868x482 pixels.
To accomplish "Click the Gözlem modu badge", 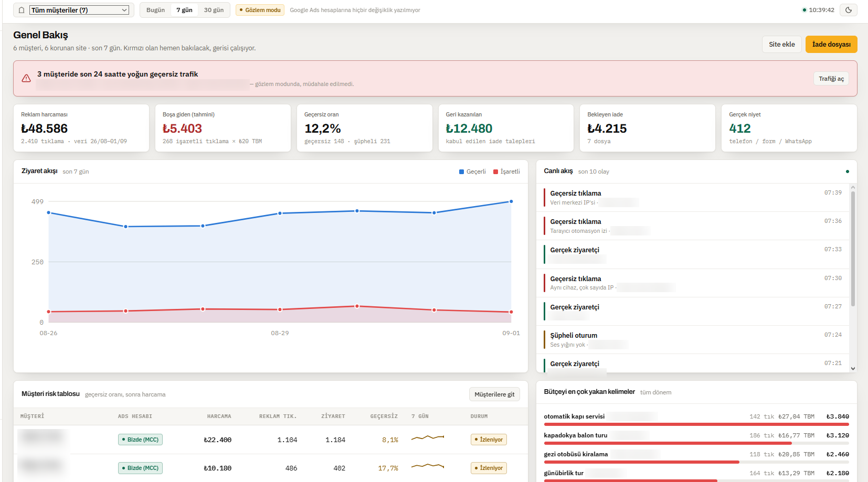I will point(260,10).
